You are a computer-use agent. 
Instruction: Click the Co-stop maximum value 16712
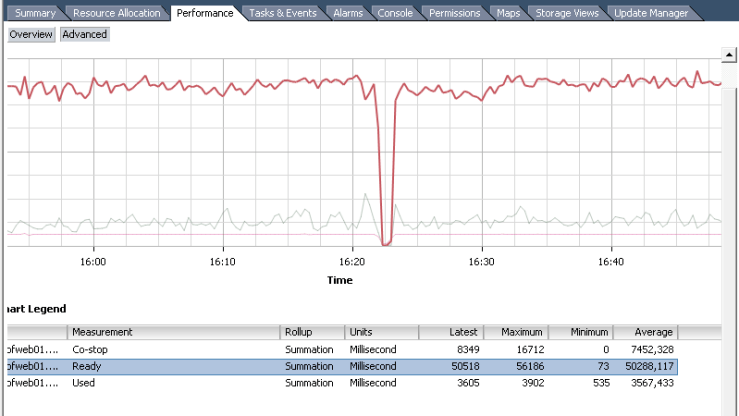pos(530,350)
